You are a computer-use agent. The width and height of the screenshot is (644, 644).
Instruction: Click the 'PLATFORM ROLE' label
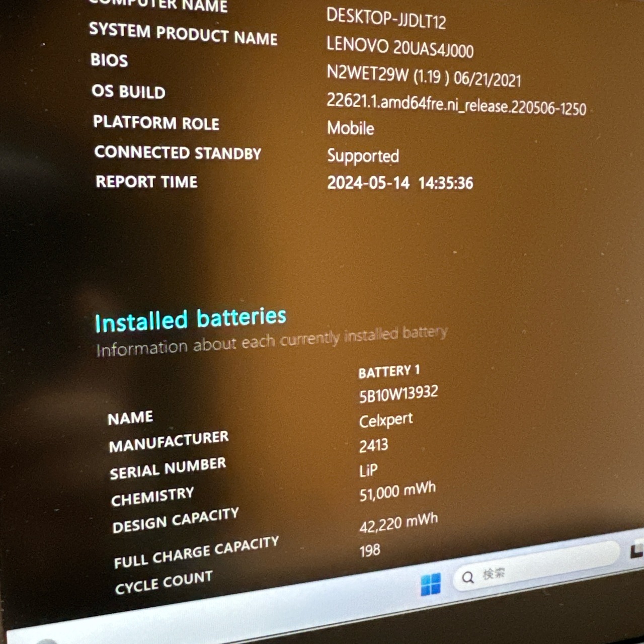(156, 122)
